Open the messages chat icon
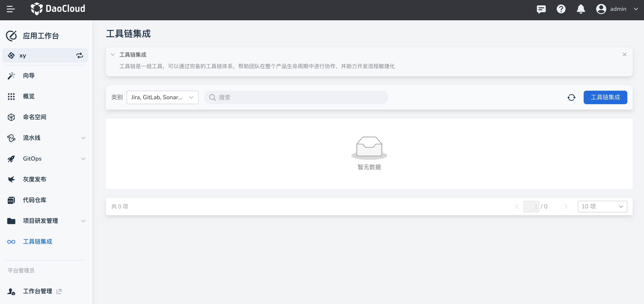The height and width of the screenshot is (304, 644). [541, 9]
